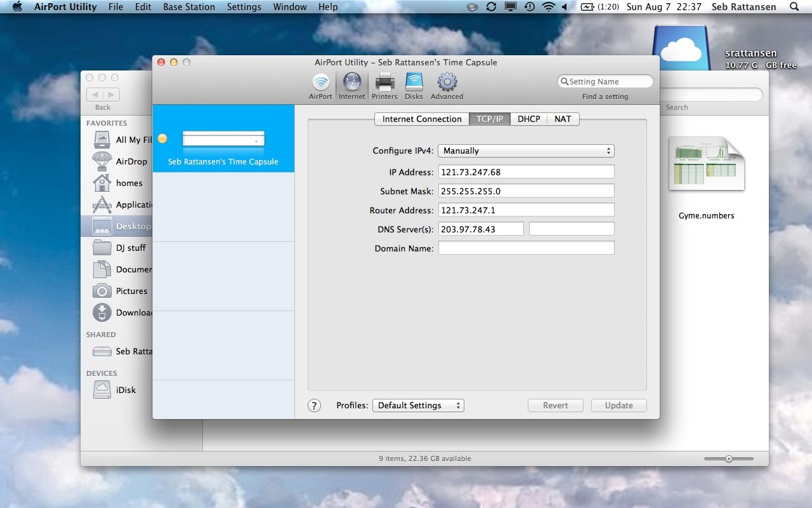Open the Apple menu
Viewport: 812px width, 508px height.
17,7
